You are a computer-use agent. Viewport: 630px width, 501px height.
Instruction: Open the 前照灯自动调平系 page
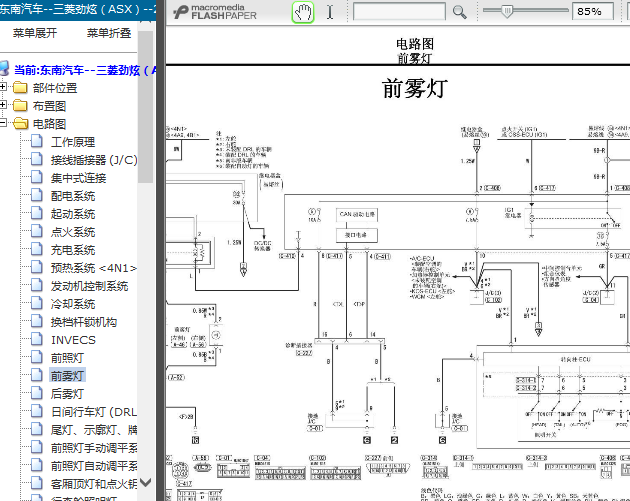94,466
